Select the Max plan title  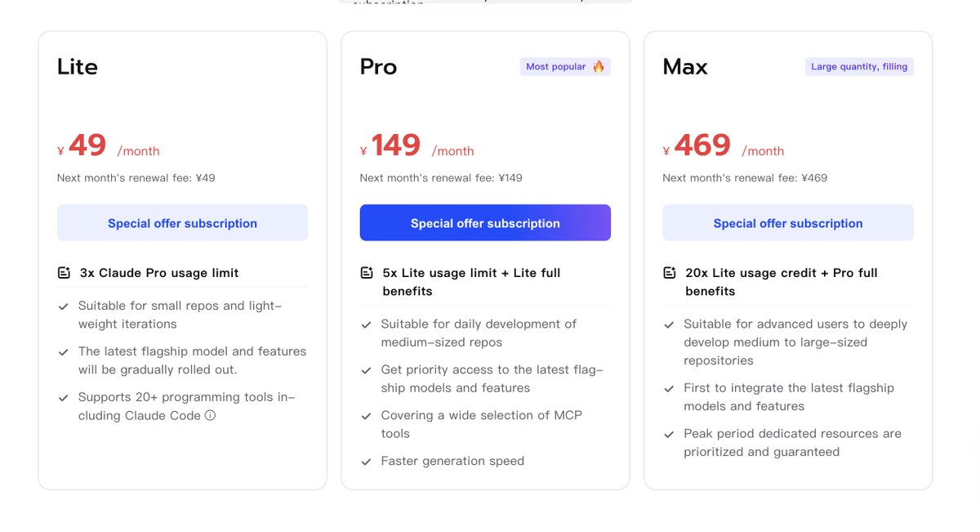click(685, 67)
